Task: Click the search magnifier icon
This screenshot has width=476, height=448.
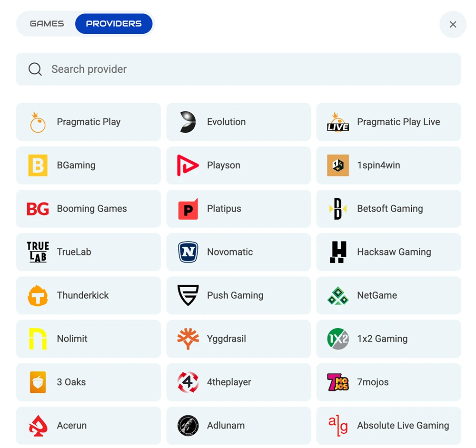Action: [x=35, y=69]
